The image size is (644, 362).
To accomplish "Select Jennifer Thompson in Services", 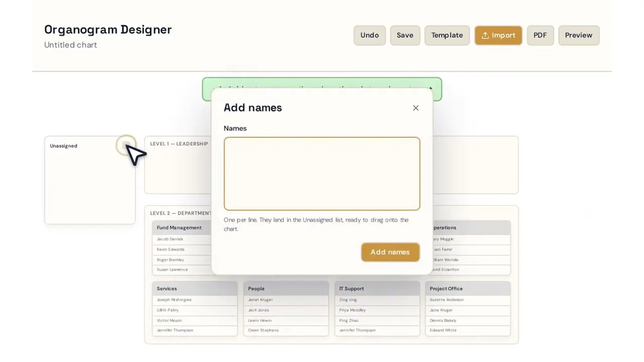I will 194,331.
